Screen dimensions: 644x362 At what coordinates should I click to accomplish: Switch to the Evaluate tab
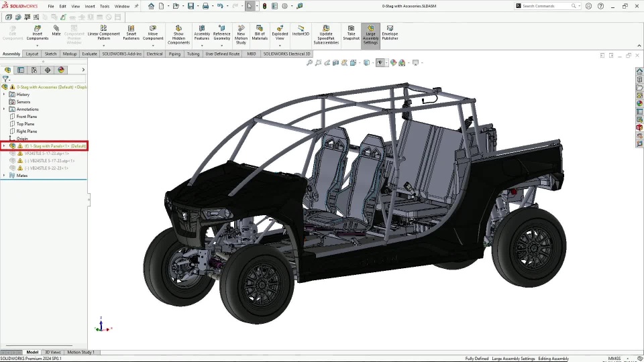[x=89, y=54]
